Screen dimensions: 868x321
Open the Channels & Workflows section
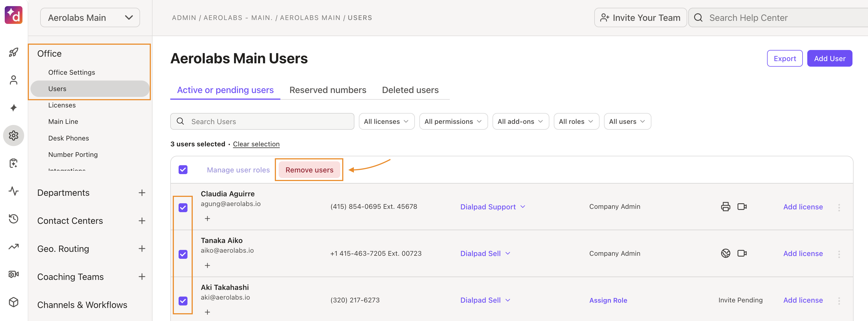82,305
